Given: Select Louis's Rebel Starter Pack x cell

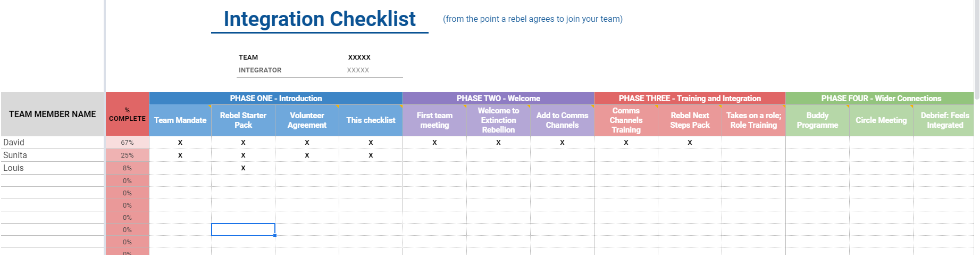Looking at the screenshot, I should tap(243, 168).
